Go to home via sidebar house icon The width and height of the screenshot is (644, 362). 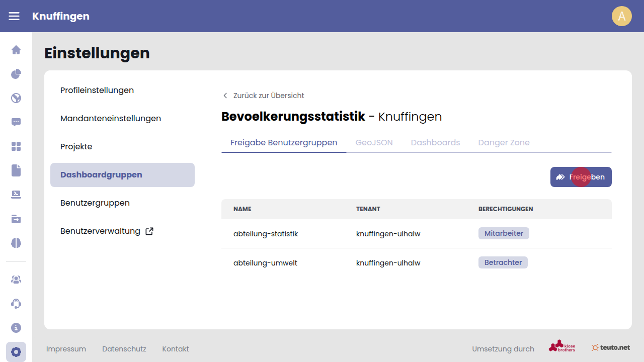coord(16,50)
